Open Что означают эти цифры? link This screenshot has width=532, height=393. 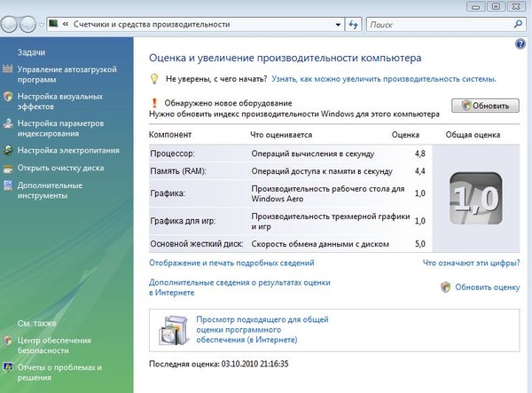point(472,263)
